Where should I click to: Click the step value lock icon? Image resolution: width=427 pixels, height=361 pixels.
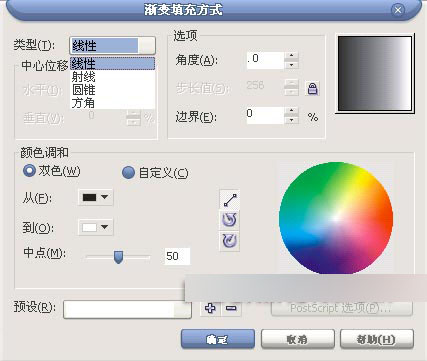pos(312,89)
